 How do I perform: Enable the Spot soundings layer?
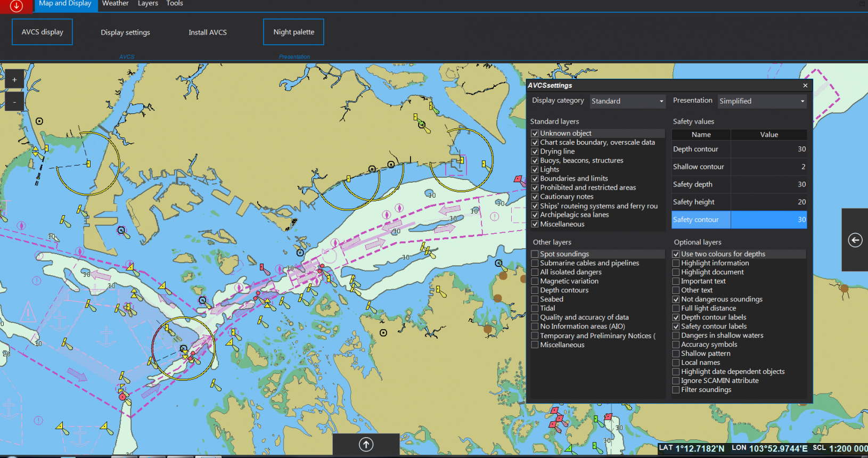click(x=535, y=254)
